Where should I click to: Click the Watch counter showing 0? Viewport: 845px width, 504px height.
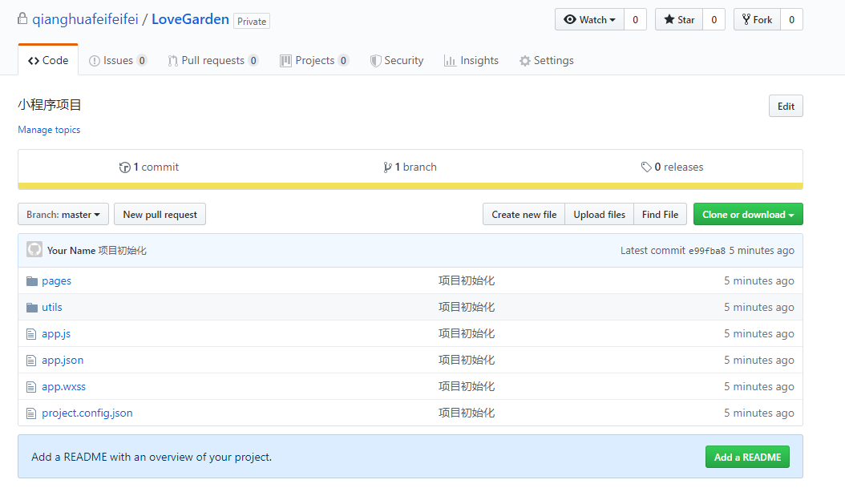click(635, 18)
